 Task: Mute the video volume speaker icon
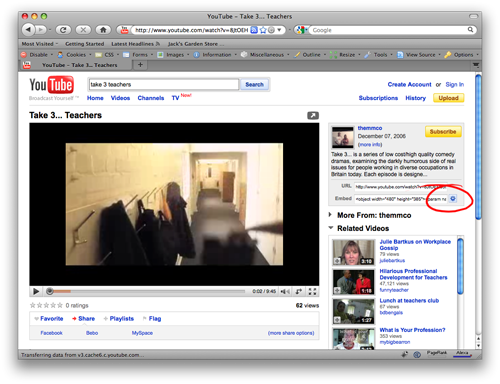(285, 292)
